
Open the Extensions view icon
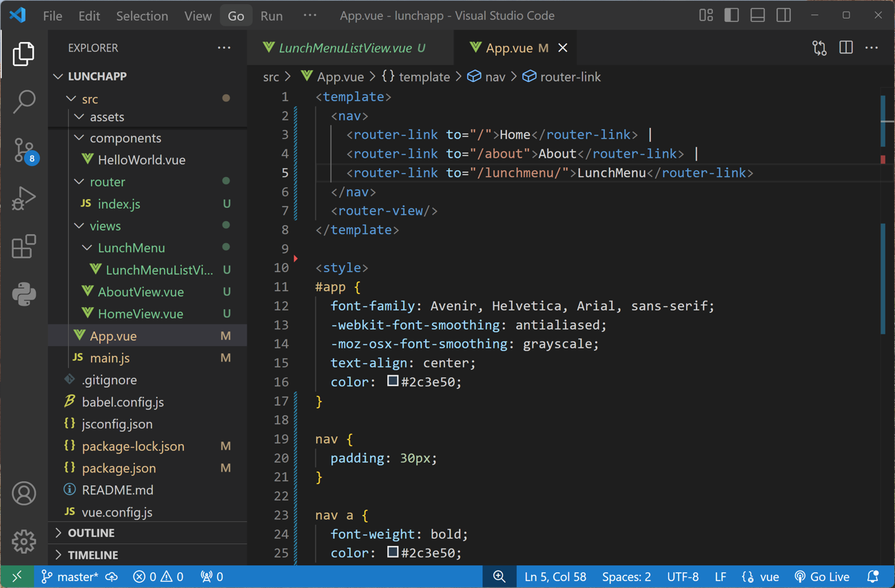23,246
